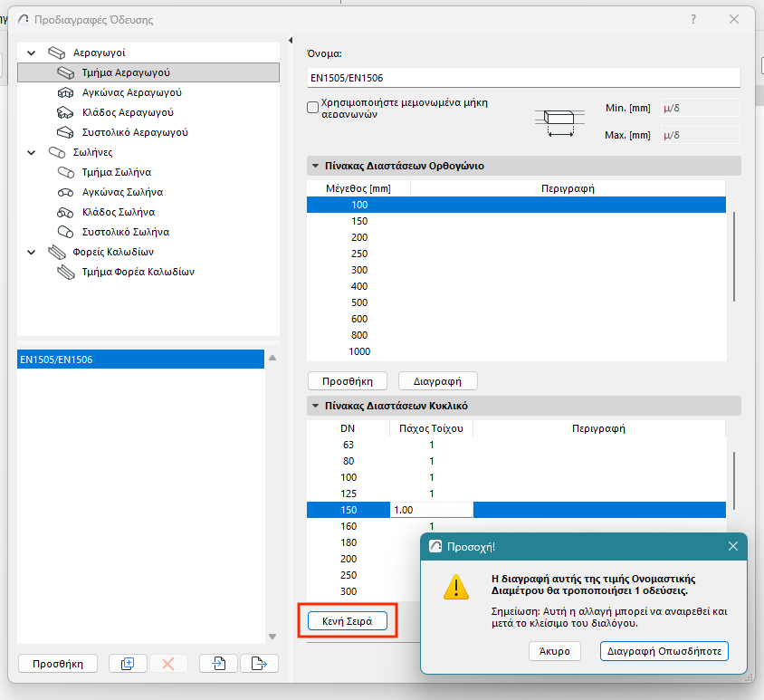764x700 pixels.
Task: Select size 150 in rectangular table
Action: click(x=517, y=221)
